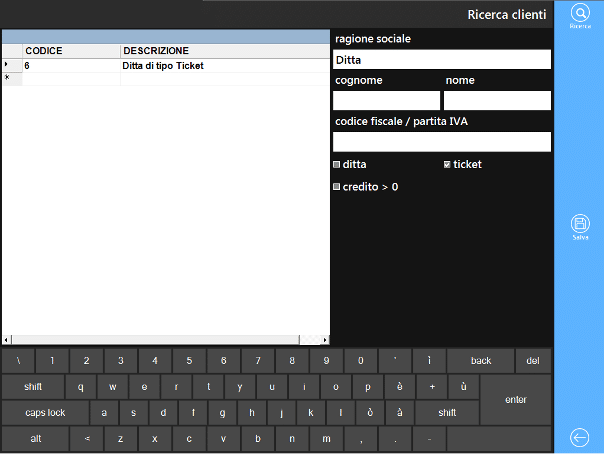Tap the comma key
The image size is (604, 454).
point(361,439)
